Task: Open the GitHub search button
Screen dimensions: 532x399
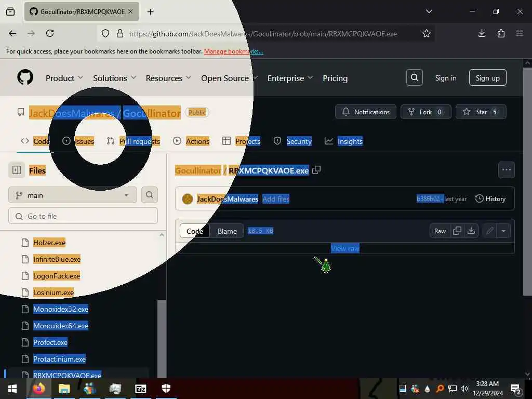Action: 414,78
